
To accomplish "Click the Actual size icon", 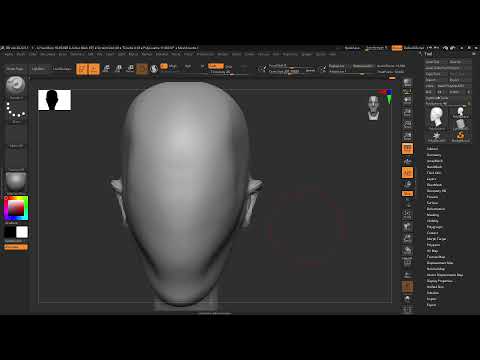I will [407, 124].
